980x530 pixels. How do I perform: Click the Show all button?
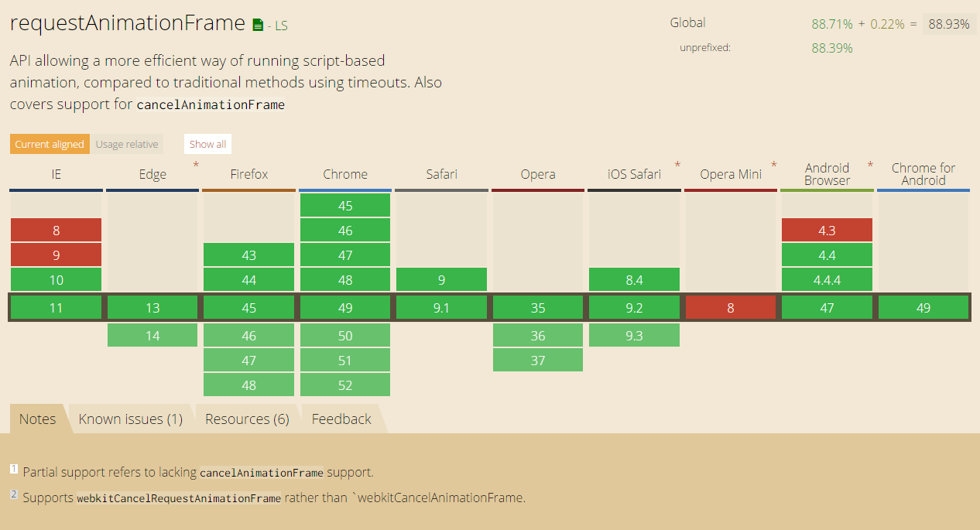[207, 144]
